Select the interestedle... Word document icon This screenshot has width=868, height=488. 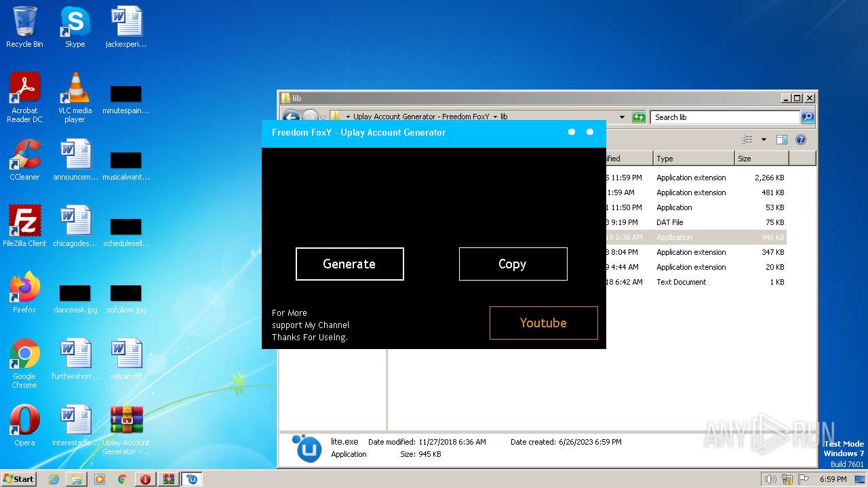pos(75,426)
